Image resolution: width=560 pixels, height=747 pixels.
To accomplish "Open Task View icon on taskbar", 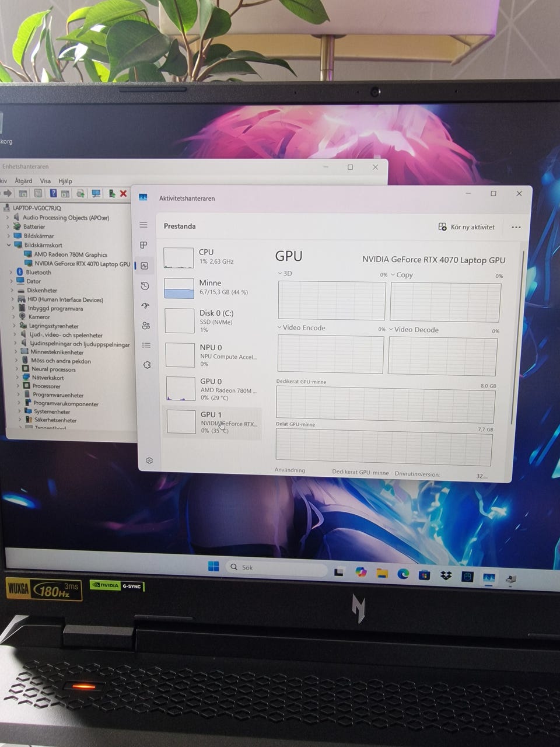I will 339,572.
